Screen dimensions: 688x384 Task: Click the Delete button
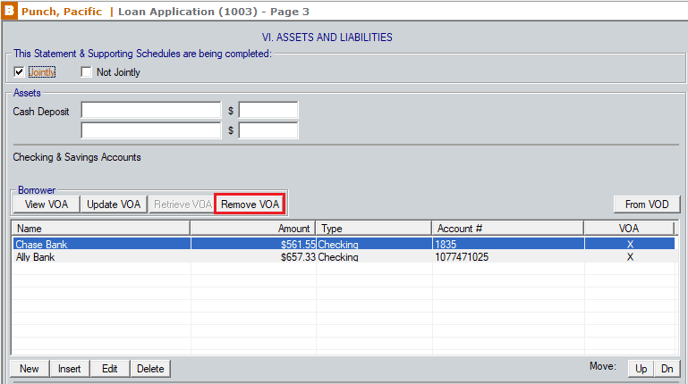click(150, 369)
